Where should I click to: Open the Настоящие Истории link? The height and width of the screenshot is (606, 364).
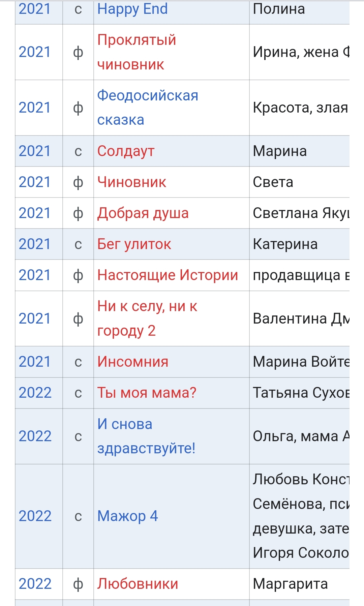[168, 275]
